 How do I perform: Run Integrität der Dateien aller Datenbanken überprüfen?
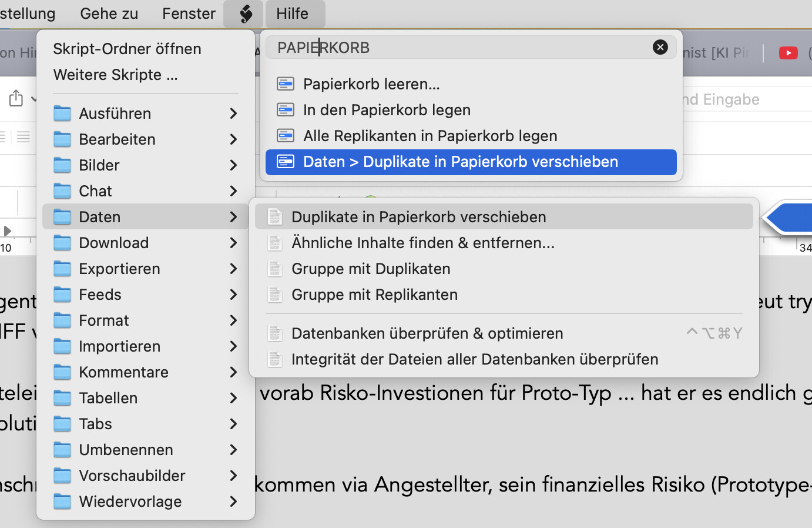point(474,359)
